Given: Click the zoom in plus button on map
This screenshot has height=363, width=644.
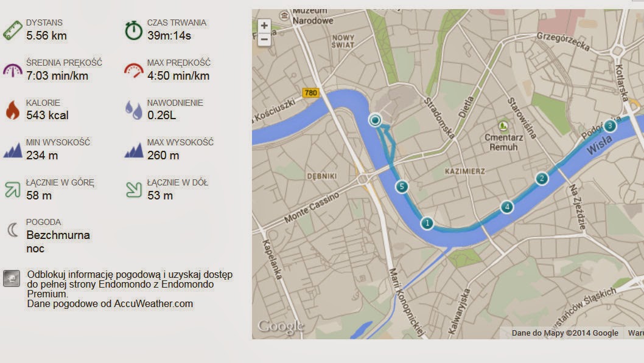Looking at the screenshot, I should (264, 26).
